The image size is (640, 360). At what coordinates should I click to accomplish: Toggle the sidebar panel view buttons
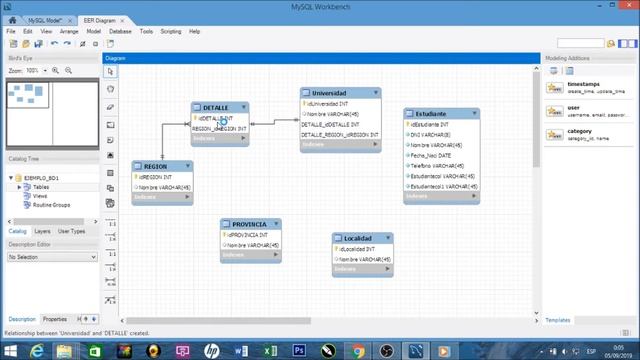point(627,43)
